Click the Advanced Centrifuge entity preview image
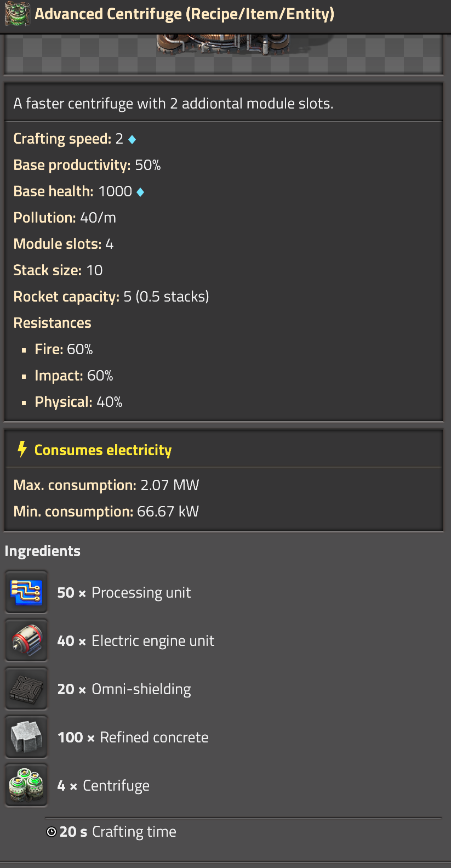This screenshot has height=868, width=451. pyautogui.click(x=224, y=45)
